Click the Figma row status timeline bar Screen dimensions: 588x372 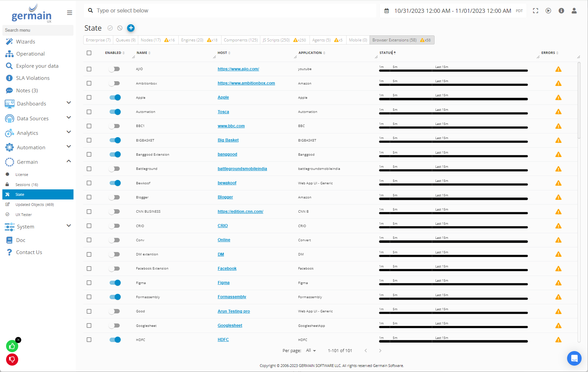[453, 284]
